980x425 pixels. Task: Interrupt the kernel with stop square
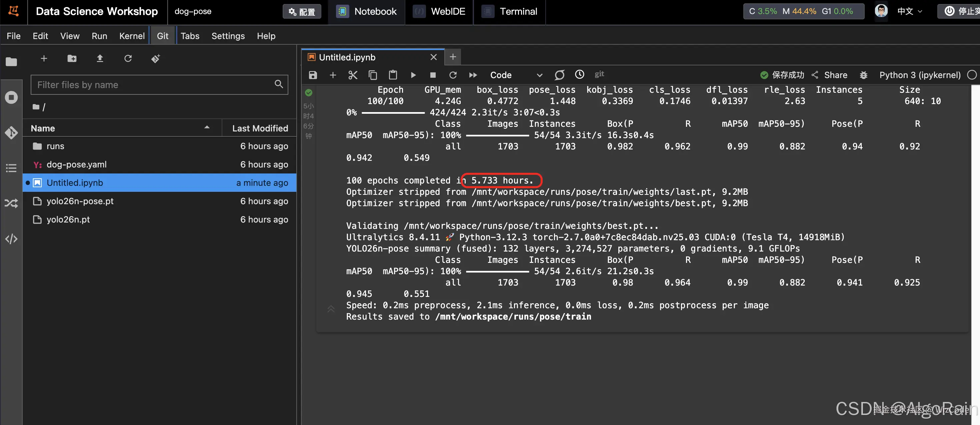coord(433,75)
